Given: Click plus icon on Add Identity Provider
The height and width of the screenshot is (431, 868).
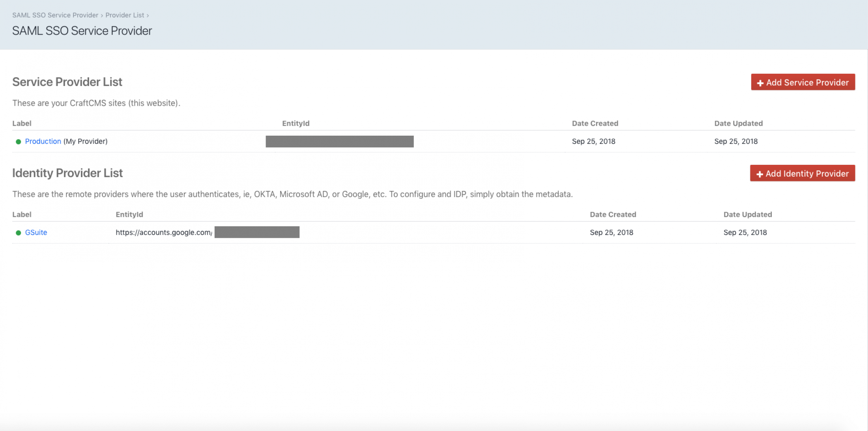Looking at the screenshot, I should [759, 174].
